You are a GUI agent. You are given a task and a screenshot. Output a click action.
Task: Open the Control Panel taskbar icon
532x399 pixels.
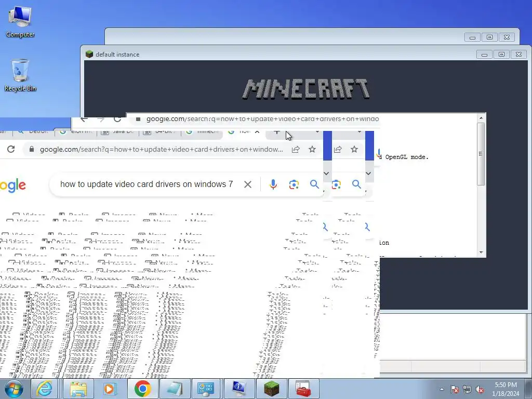pyautogui.click(x=206, y=389)
